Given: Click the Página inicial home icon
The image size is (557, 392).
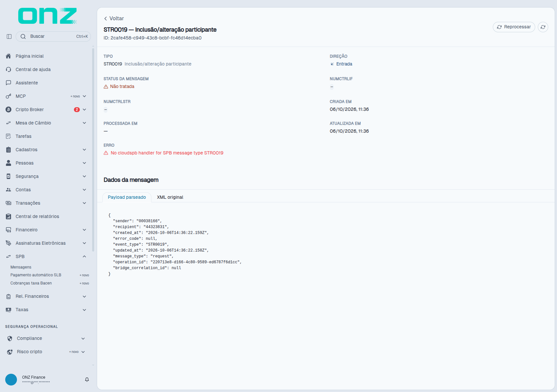Looking at the screenshot, I should 8,56.
